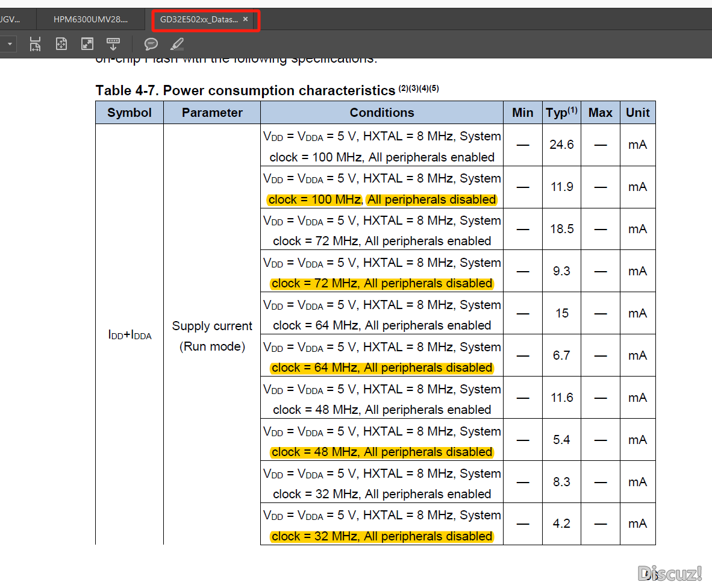The image size is (712, 588).
Task: Click highlighted 'clock = 64 MHz, All peripherals disabled'
Action: 382,367
